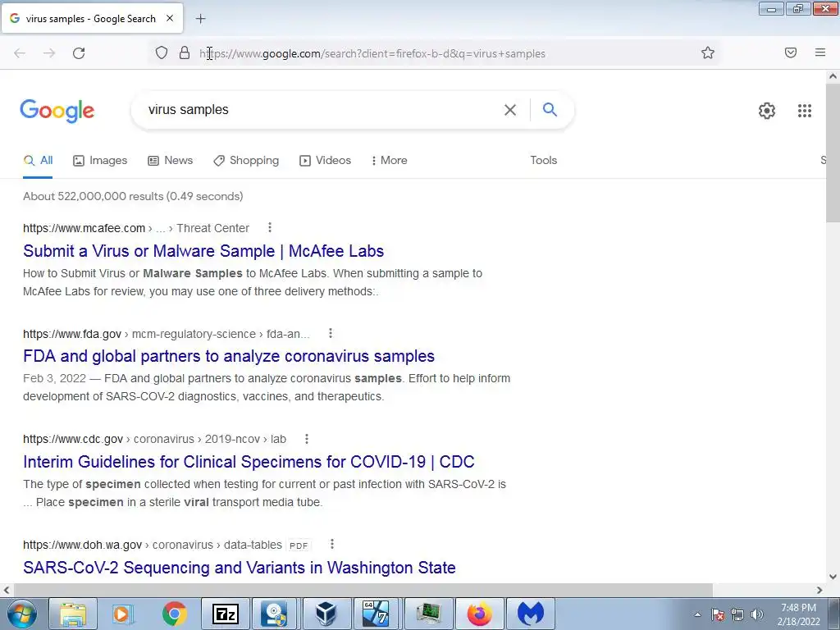Switch to the Videos tab

pyautogui.click(x=325, y=160)
